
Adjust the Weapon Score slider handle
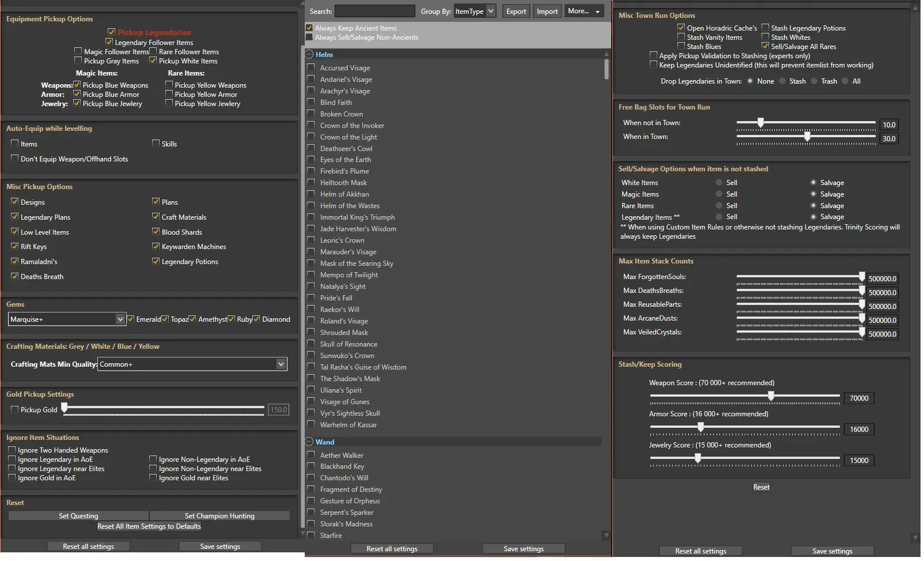click(x=771, y=396)
